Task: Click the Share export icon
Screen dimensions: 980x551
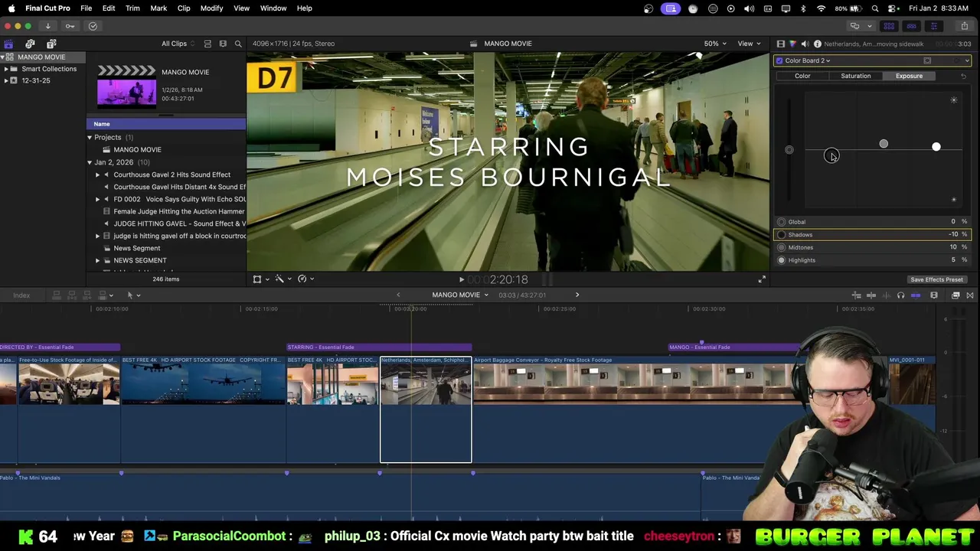Action: (x=964, y=26)
